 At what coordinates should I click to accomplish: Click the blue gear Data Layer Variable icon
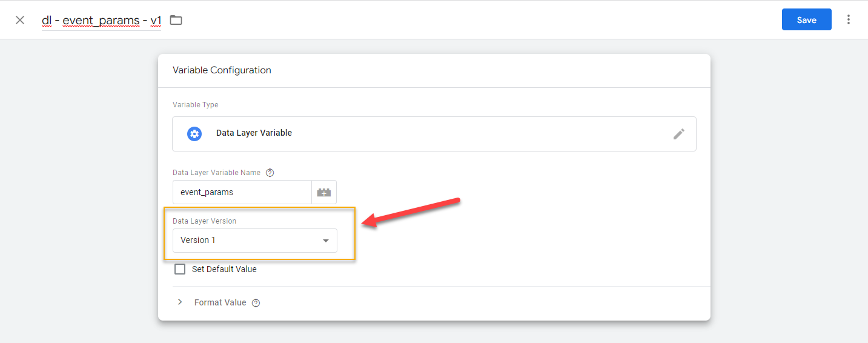click(x=194, y=134)
